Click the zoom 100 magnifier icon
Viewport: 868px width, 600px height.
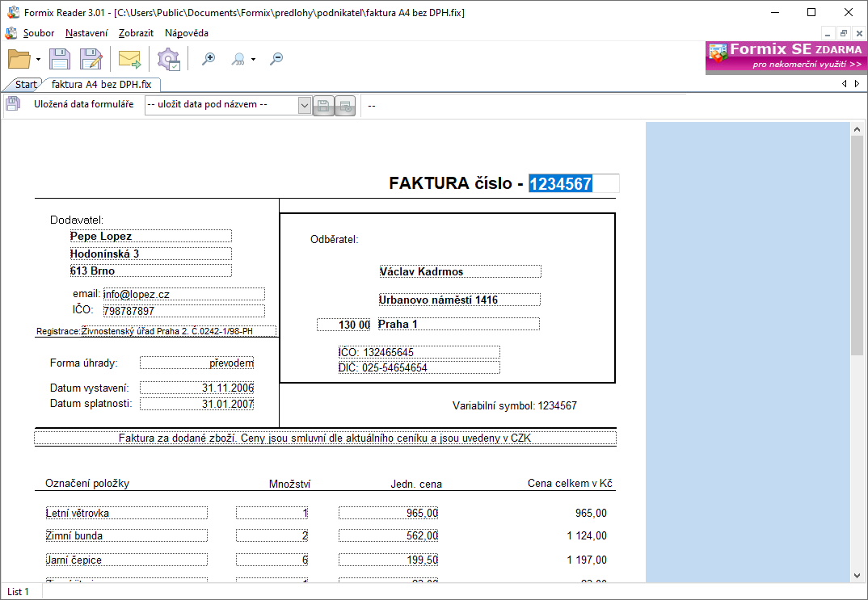point(238,58)
